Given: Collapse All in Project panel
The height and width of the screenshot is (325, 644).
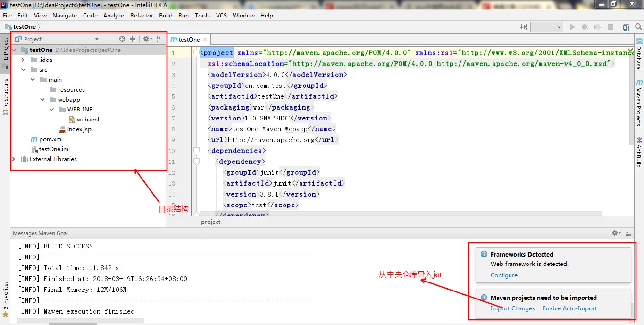Looking at the screenshot, I should [133, 39].
